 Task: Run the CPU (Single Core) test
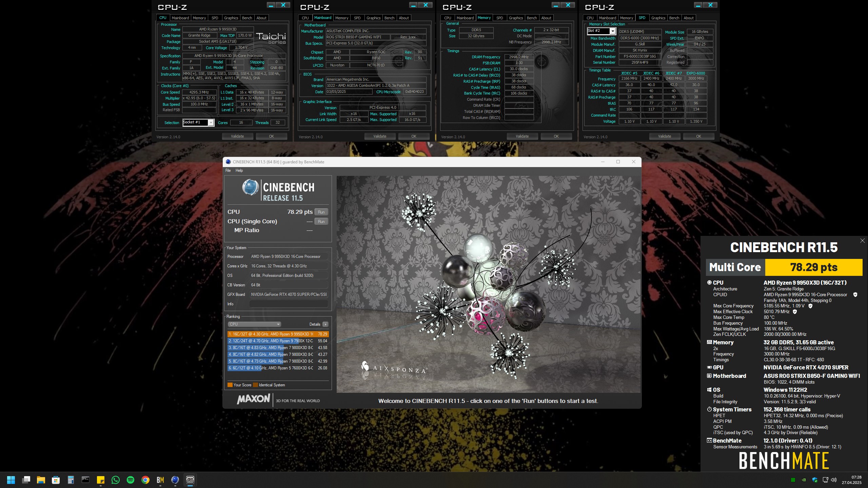point(321,221)
